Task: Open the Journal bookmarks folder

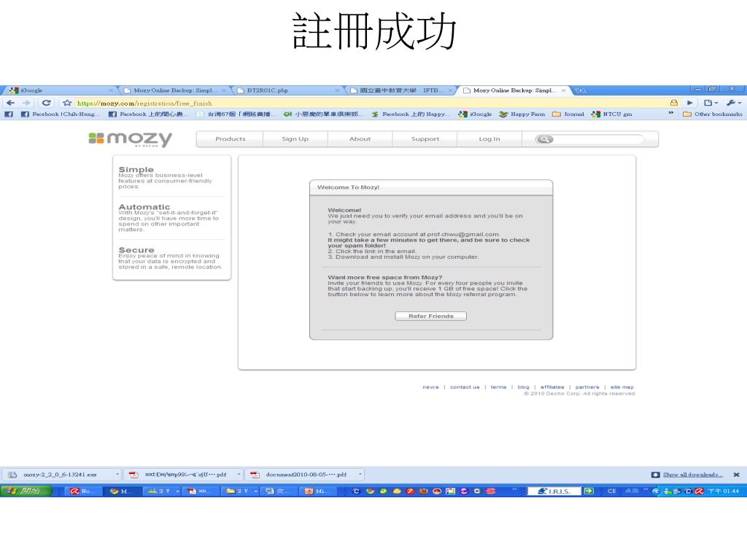Action: [568, 114]
